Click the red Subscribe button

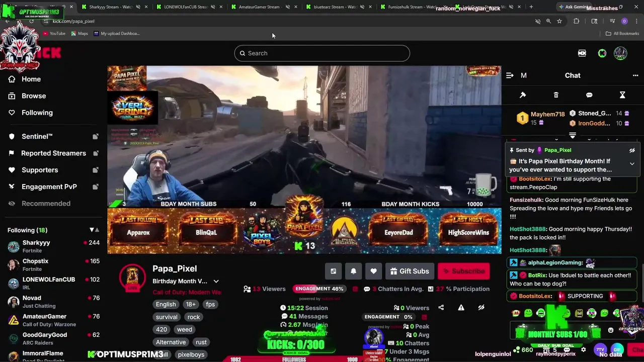pyautogui.click(x=463, y=271)
